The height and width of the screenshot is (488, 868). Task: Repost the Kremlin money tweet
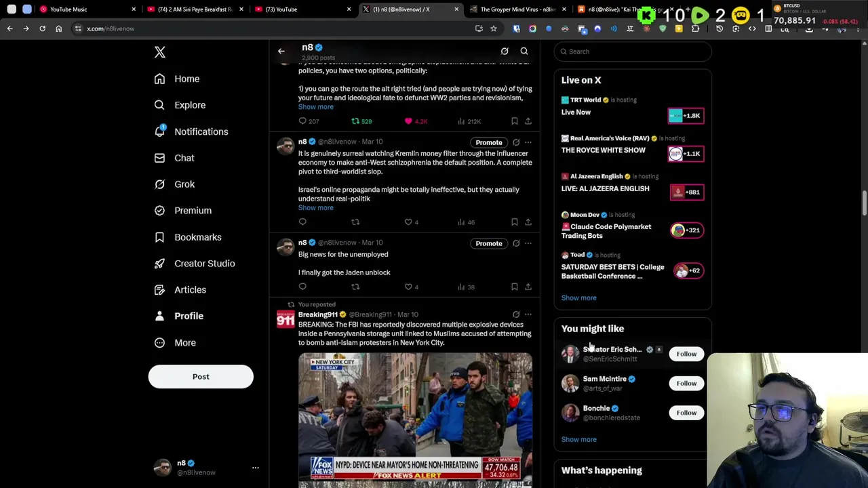355,222
